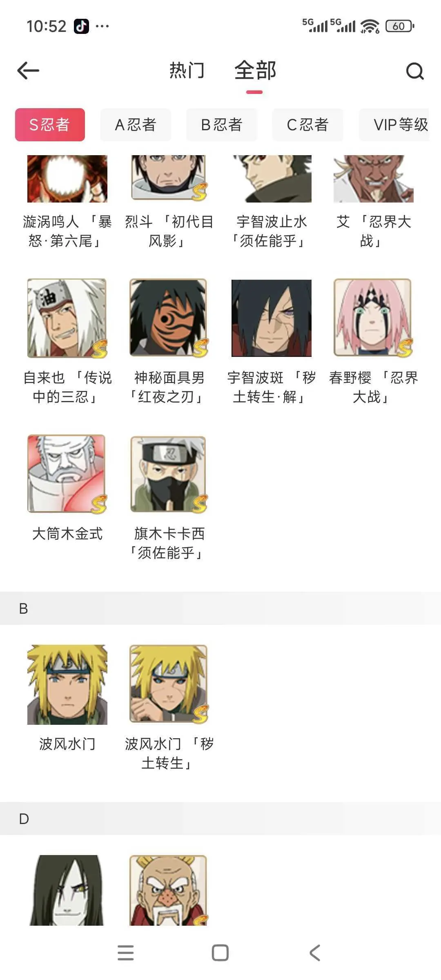Tap the Android home square icon
This screenshot has height=980, width=441.
point(220,953)
